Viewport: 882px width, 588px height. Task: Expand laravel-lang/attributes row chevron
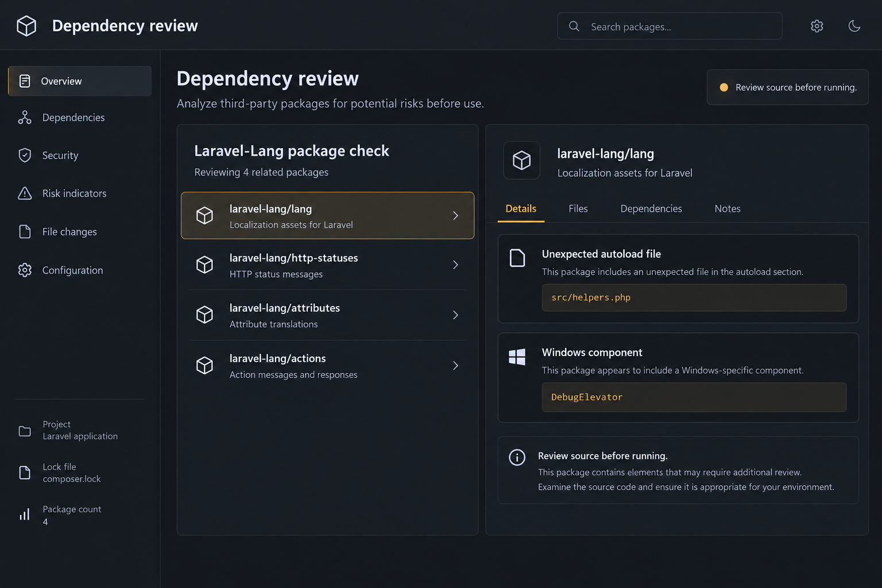coord(455,315)
